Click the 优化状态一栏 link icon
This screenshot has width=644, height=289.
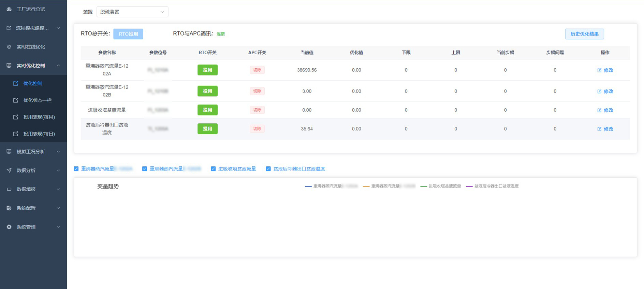(x=16, y=100)
